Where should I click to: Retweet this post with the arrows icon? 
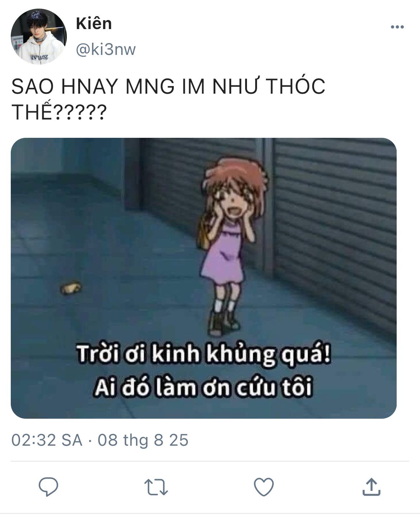tap(156, 487)
